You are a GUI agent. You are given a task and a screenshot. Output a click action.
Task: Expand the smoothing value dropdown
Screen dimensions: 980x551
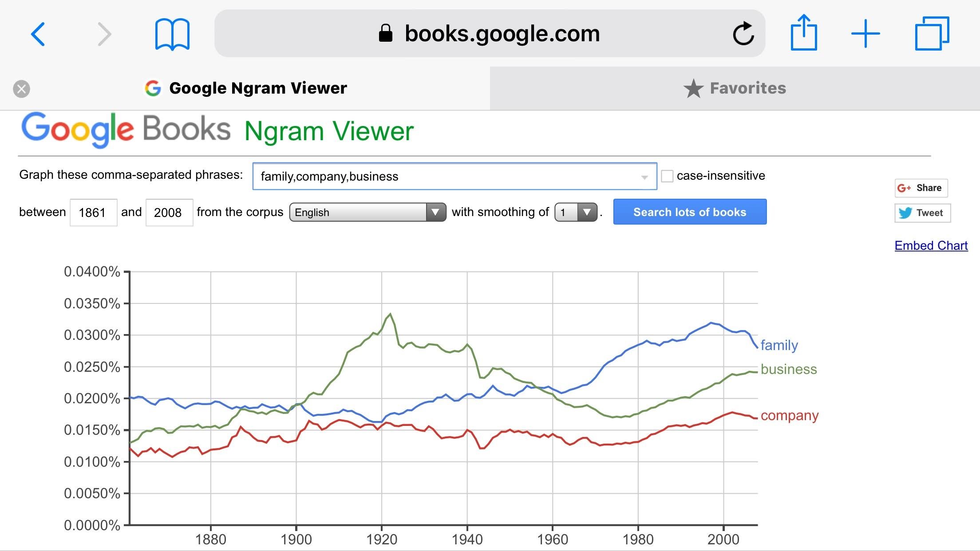click(x=576, y=213)
